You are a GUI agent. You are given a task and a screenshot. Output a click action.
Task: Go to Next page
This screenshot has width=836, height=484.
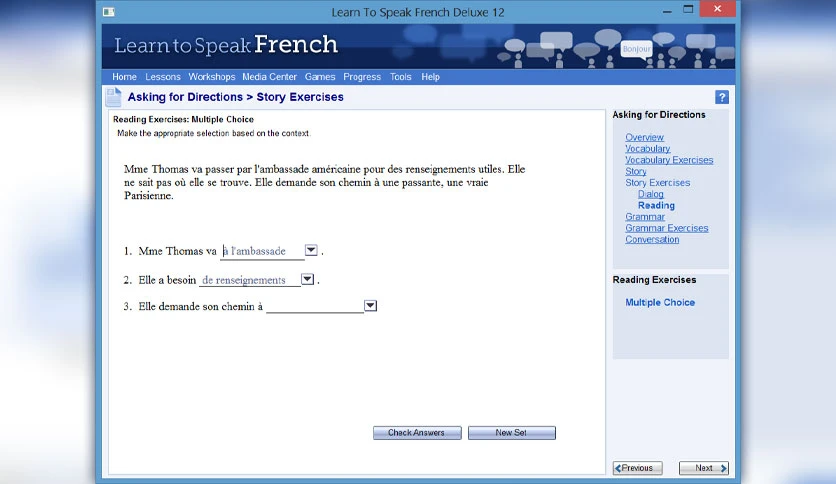(704, 468)
